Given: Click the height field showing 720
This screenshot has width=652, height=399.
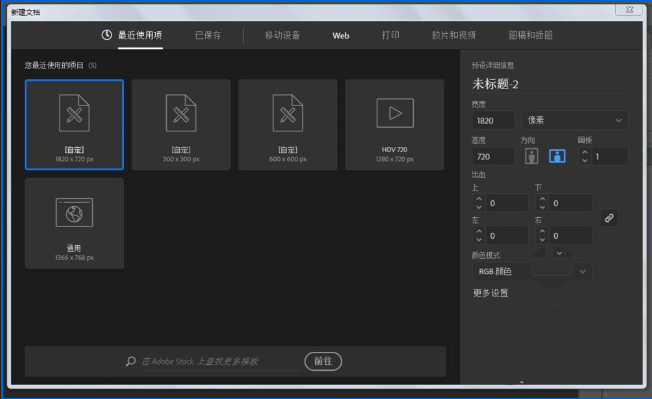Looking at the screenshot, I should [493, 157].
